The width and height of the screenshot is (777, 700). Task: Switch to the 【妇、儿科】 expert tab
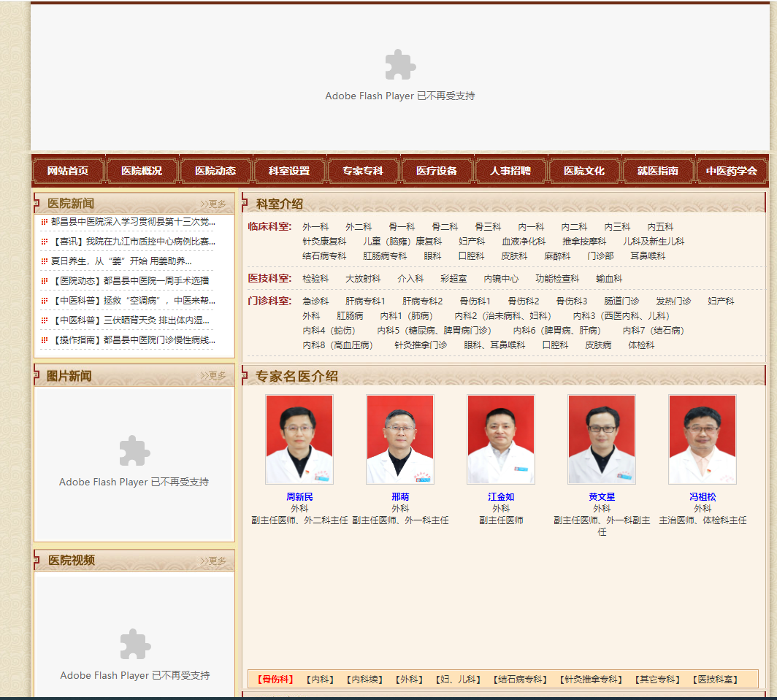pyautogui.click(x=459, y=679)
